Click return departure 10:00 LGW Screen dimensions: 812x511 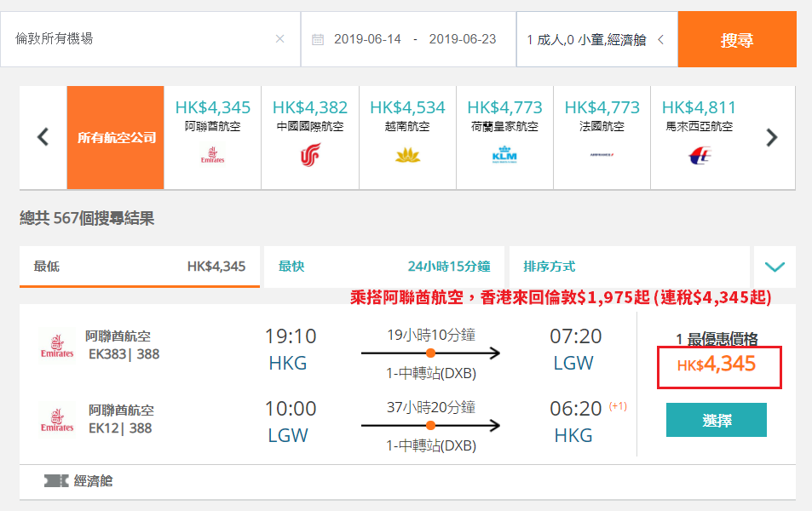coord(290,422)
